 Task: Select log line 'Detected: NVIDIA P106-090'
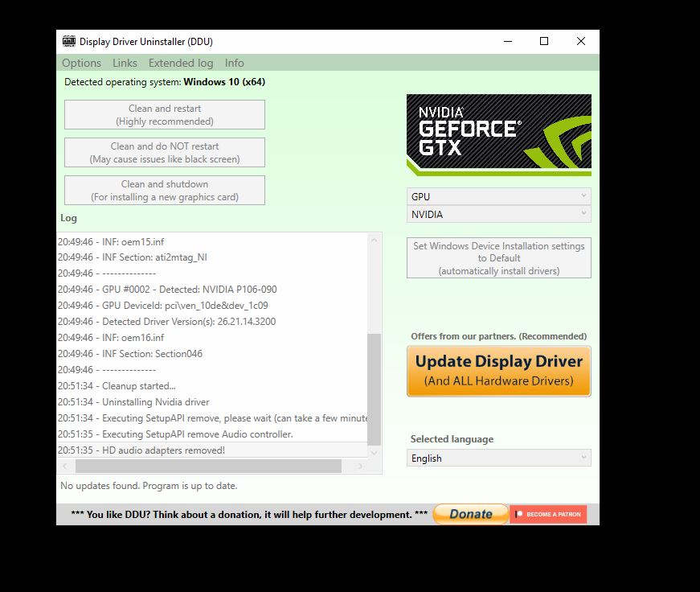point(212,290)
